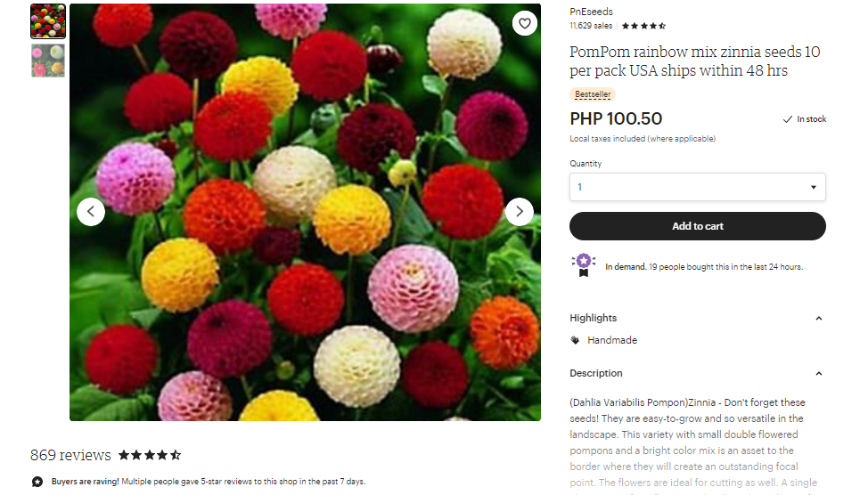Screen dimensions: 868x495
Task: Add item to favorites with heart icon
Action: [525, 24]
